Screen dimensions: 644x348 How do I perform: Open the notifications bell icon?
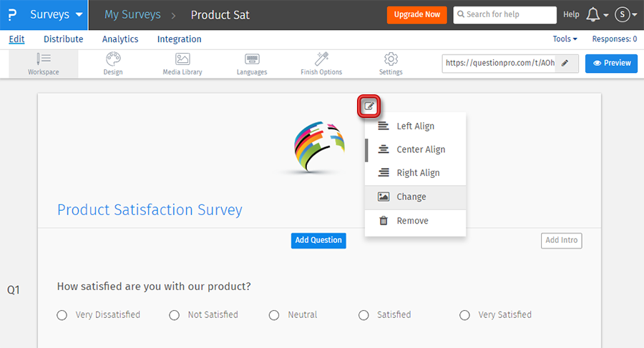[x=592, y=14]
